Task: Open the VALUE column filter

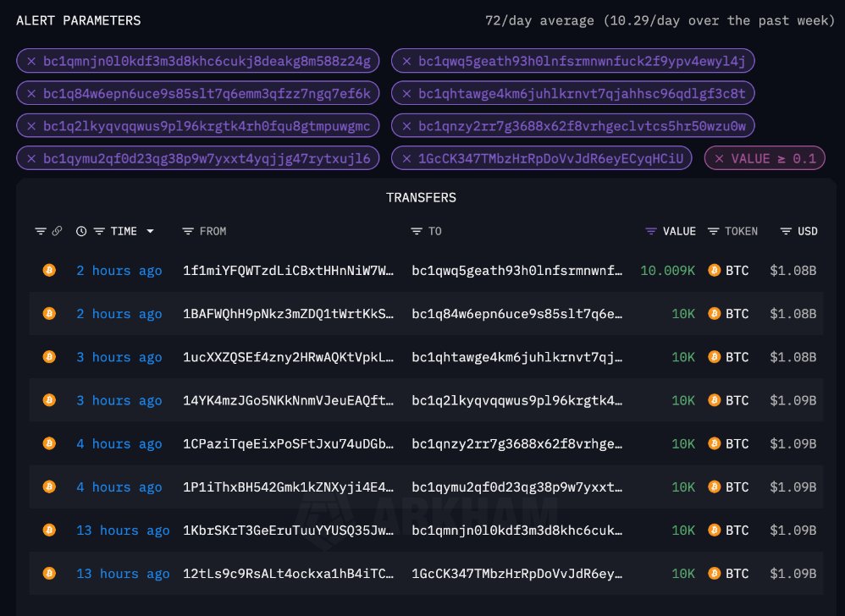Action: coord(651,231)
